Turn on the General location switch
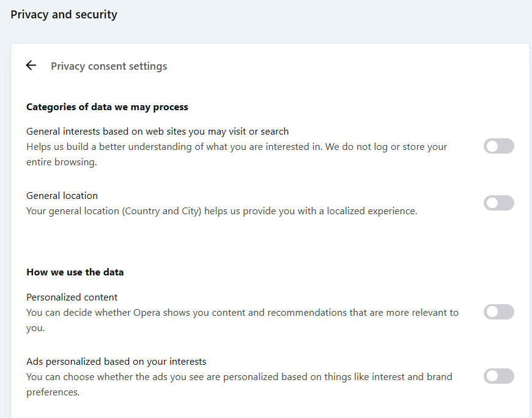Viewport: 532px width, 418px height. click(x=499, y=203)
